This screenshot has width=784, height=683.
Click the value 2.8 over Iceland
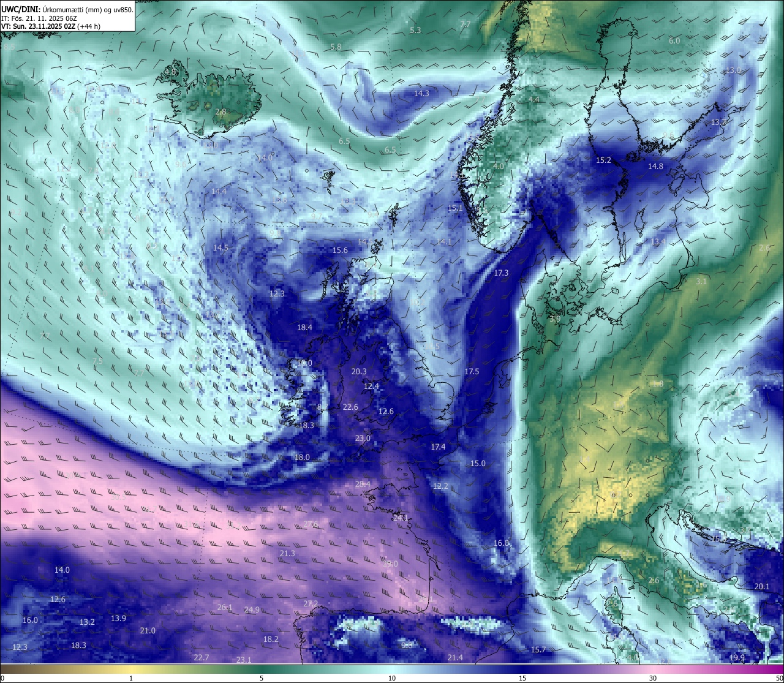pos(221,111)
